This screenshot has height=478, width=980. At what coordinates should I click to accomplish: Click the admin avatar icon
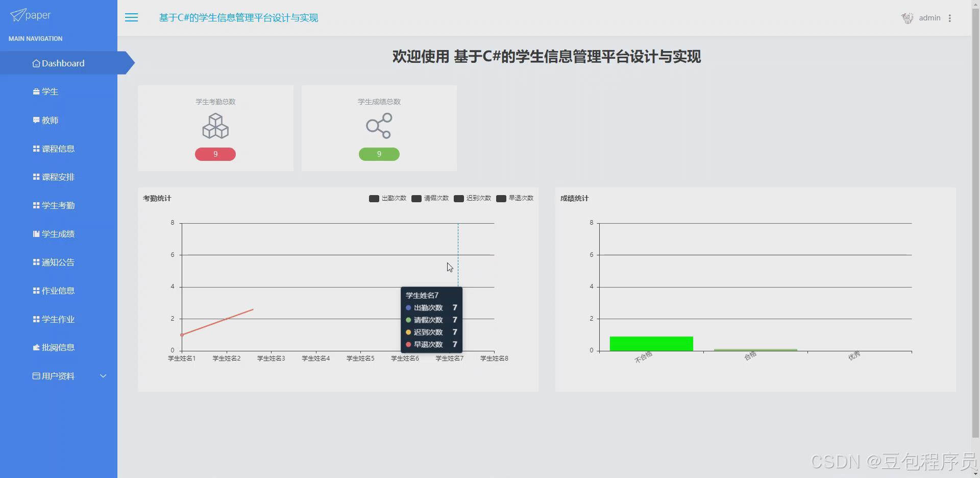click(907, 17)
